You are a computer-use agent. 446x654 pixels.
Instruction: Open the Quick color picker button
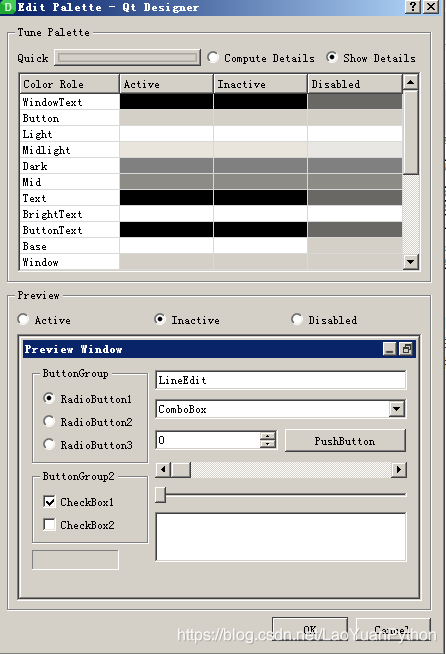click(127, 58)
